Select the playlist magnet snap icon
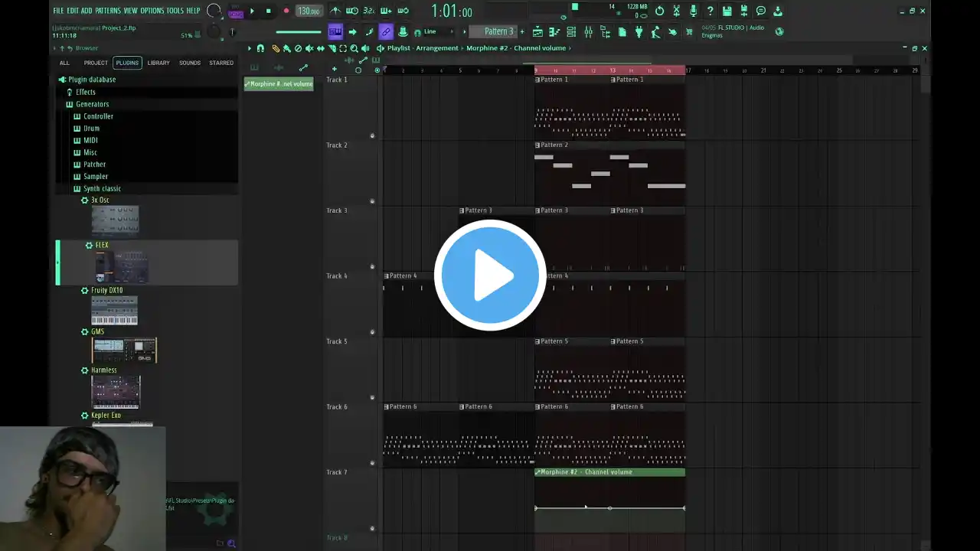Screen dimensions: 980x551 tap(261, 48)
